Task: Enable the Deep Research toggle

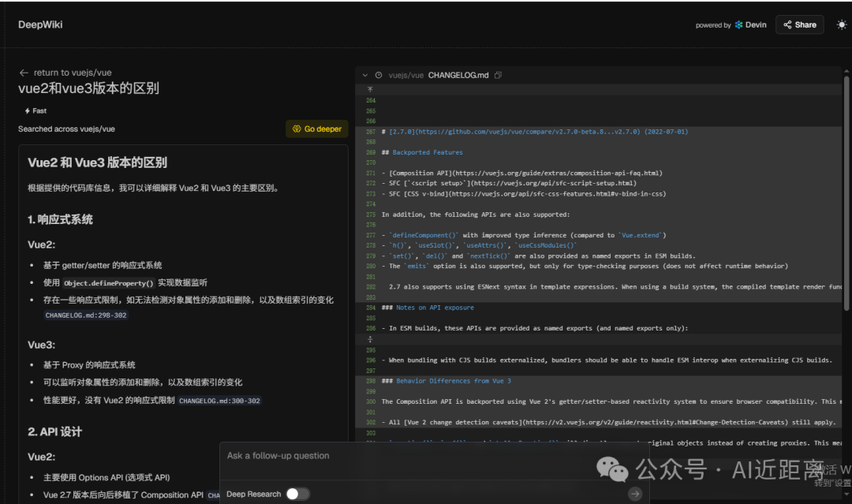Action: [x=297, y=495]
